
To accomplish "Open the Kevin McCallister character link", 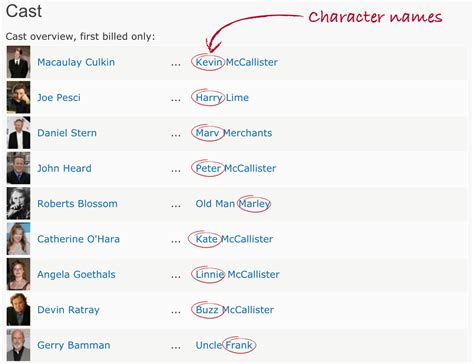I will pos(237,62).
